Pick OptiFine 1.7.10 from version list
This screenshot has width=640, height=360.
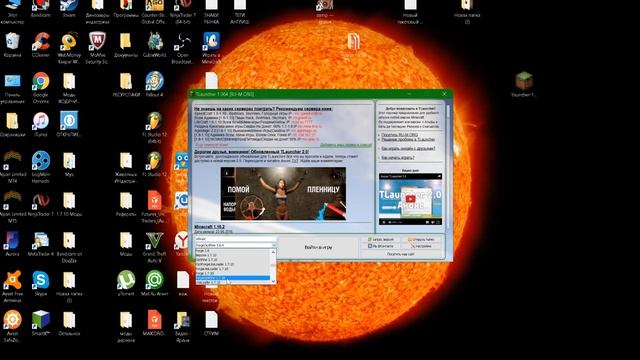[233, 260]
